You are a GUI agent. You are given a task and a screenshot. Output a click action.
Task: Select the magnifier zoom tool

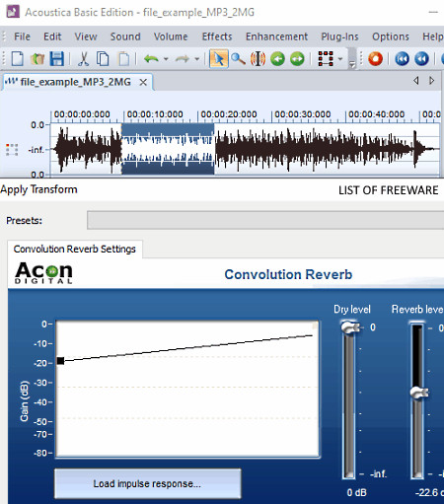238,59
